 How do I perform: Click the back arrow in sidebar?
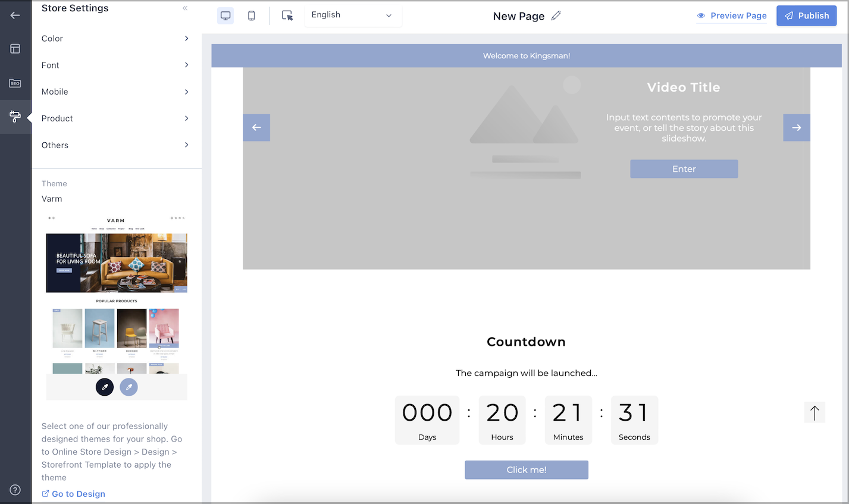click(15, 15)
